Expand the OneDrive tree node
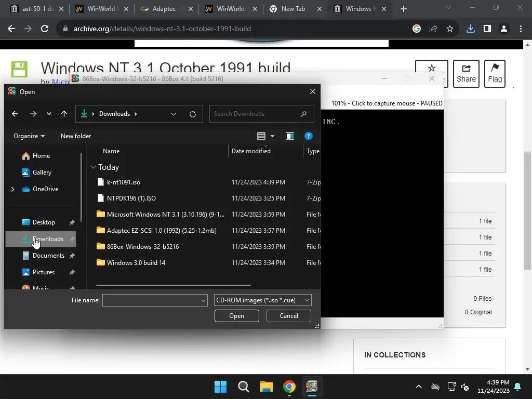Viewport: 532px width, 399px height. [12, 189]
